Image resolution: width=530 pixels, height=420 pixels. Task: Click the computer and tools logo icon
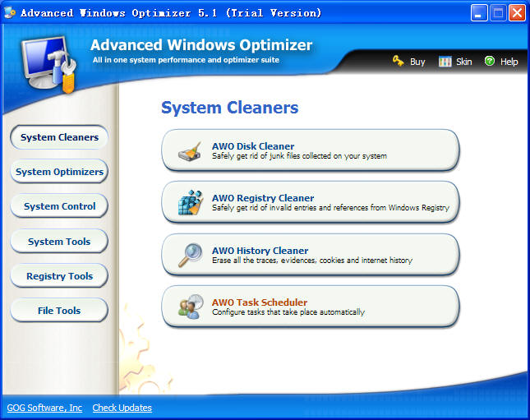coord(48,64)
